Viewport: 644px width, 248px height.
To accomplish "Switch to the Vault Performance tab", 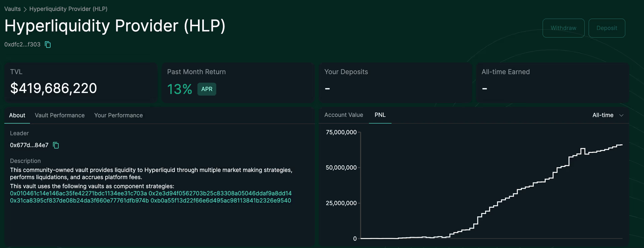I will tap(60, 115).
